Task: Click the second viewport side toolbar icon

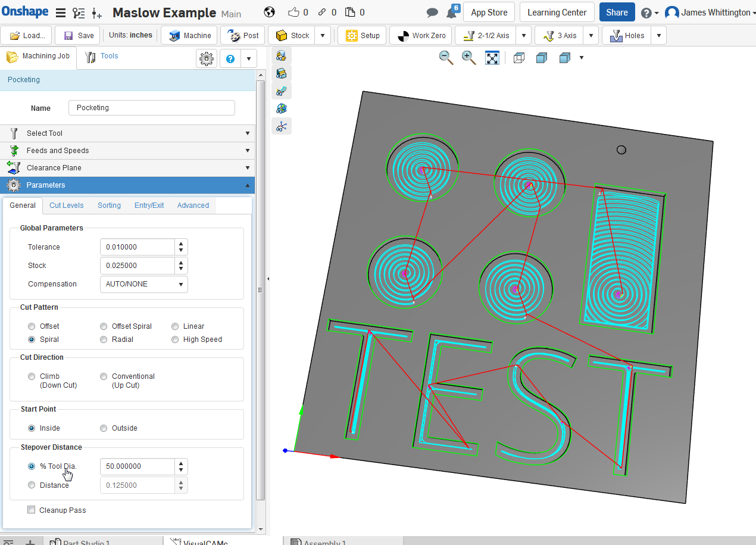Action: coord(282,73)
